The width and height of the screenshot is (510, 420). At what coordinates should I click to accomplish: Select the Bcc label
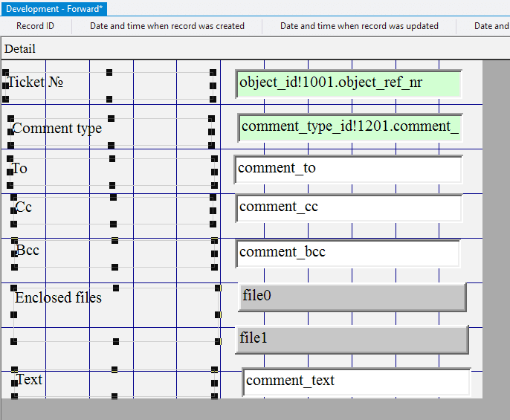28,251
